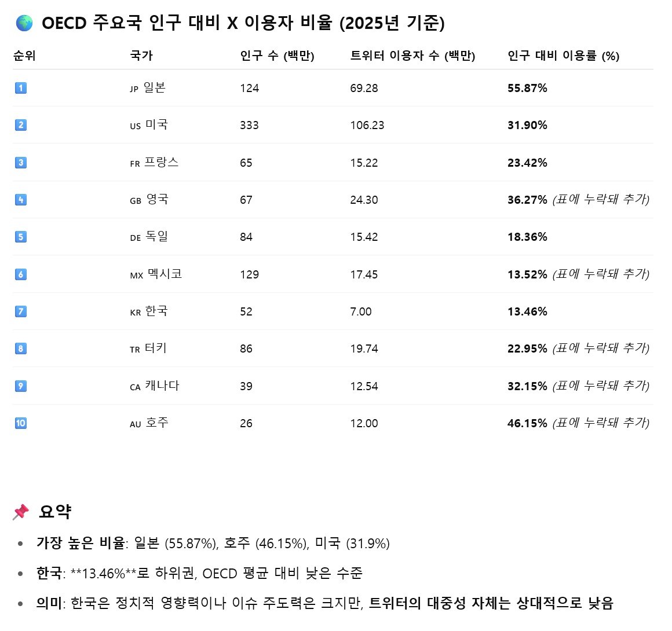Click the 55.87% usage value for Japan
Viewport: 672px width, 631px height.
click(x=528, y=88)
